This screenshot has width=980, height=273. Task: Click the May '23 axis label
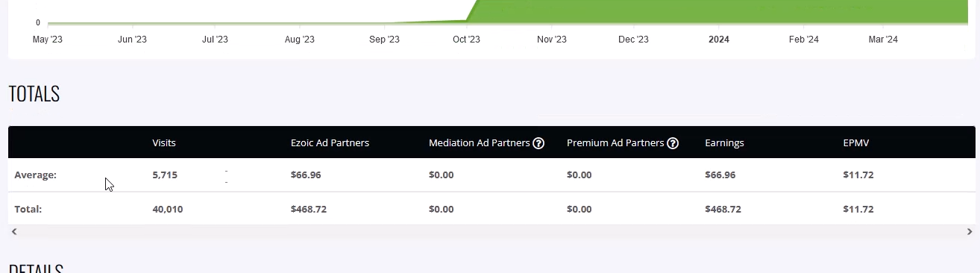coord(48,40)
